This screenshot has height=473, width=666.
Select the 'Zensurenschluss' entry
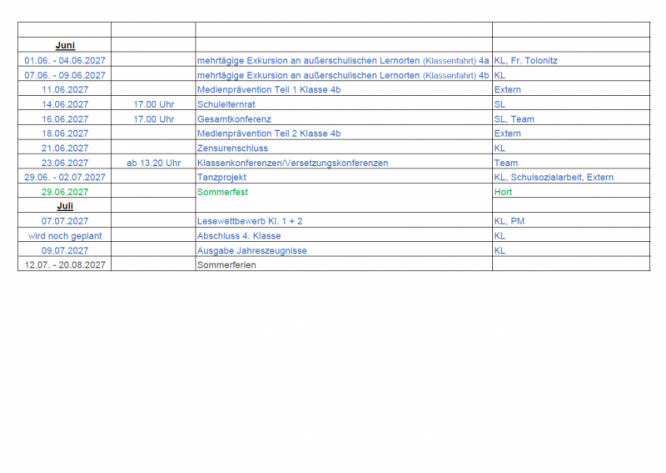(x=232, y=148)
